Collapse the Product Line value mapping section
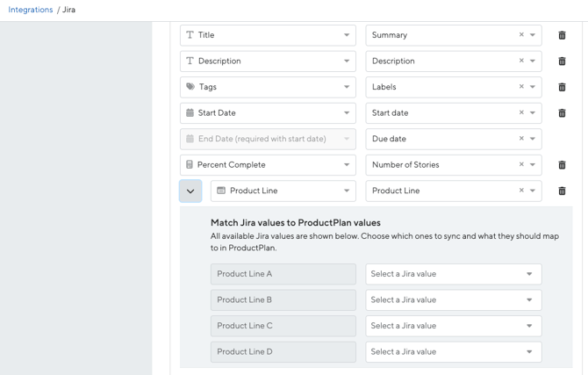 [190, 191]
